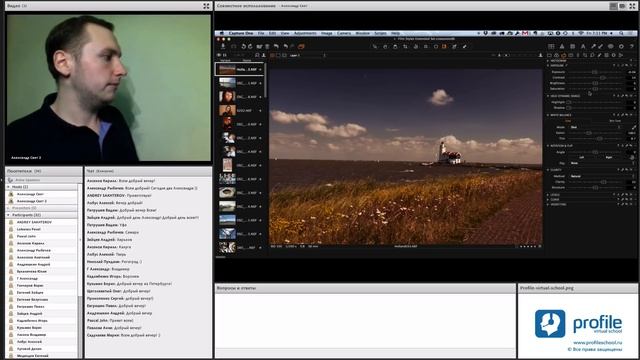Select the crop cursor tool
The height and width of the screenshot is (360, 640).
(405, 47)
